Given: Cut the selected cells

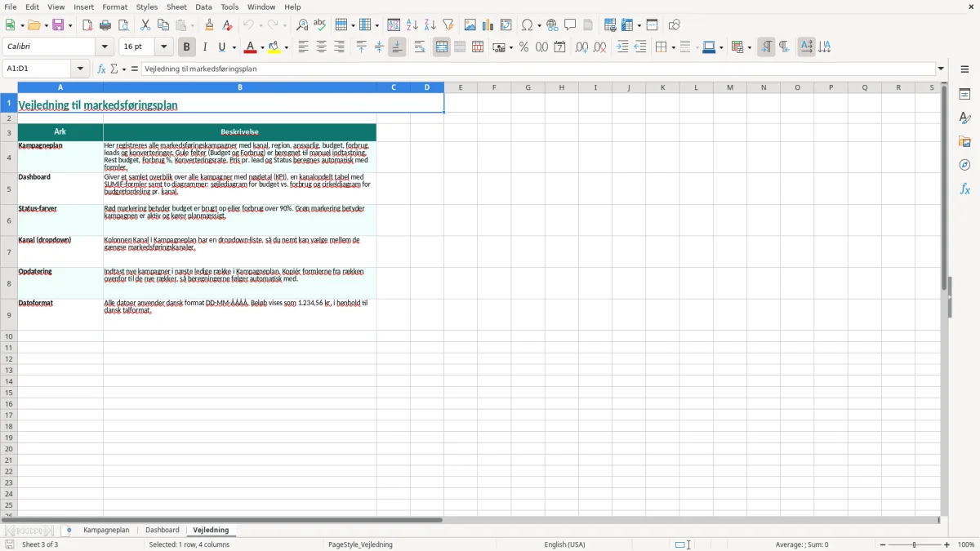Looking at the screenshot, I should (145, 25).
